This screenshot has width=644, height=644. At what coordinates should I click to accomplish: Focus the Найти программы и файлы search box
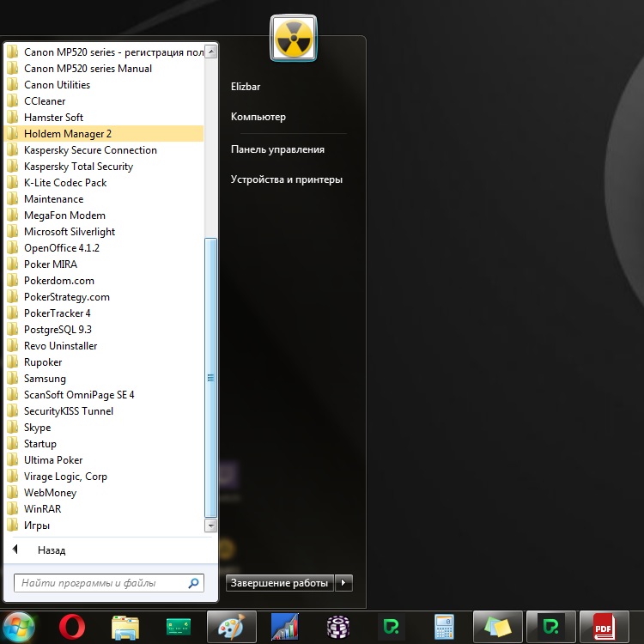click(109, 583)
